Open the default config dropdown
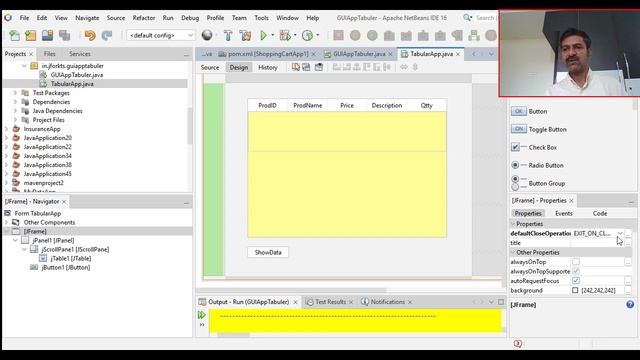 click(x=160, y=36)
